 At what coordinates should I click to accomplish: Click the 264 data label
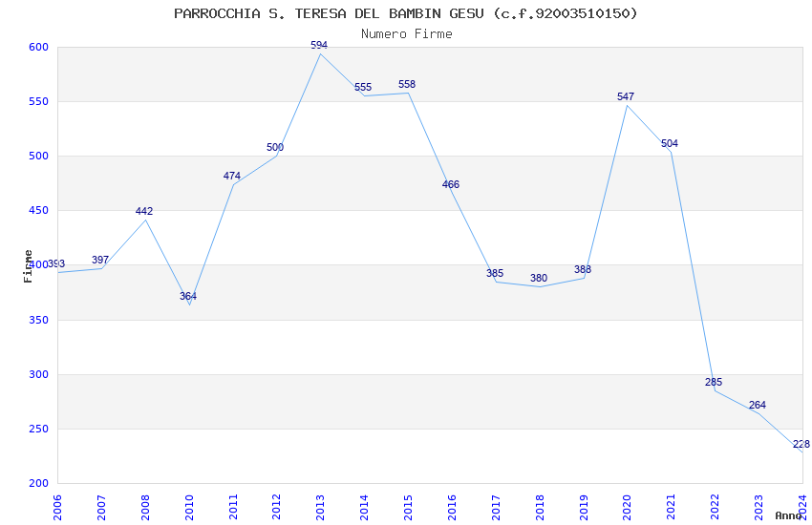[758, 405]
